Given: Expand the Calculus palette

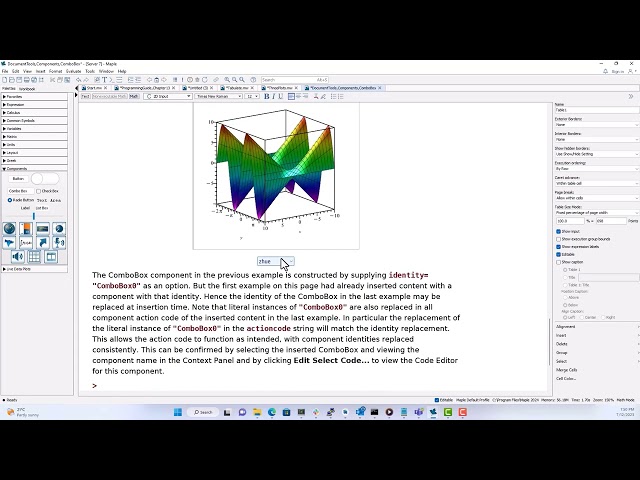Looking at the screenshot, I should coord(34,113).
